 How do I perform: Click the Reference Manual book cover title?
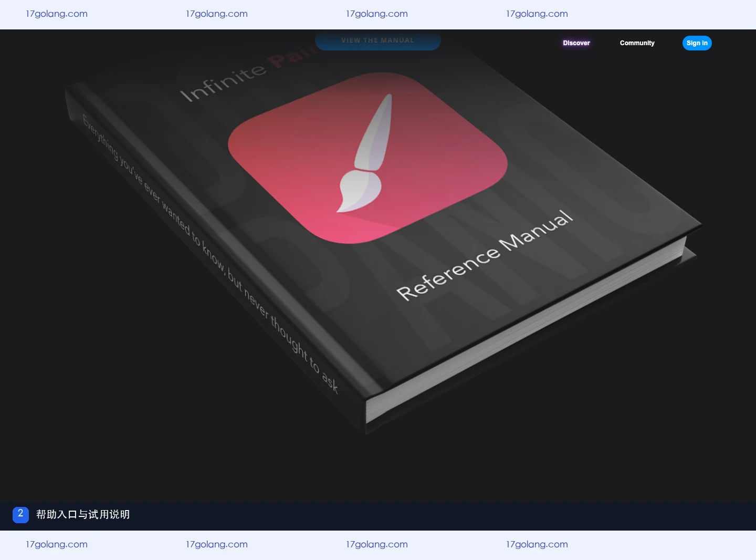(x=485, y=255)
